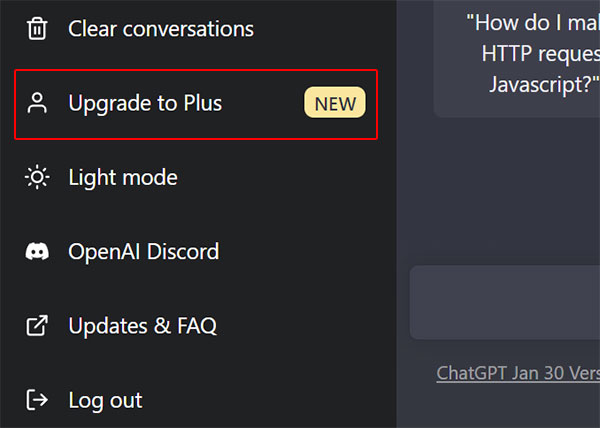Screen dimensions: 600x428
Task: Select the Clear conversations label
Action: [161, 29]
